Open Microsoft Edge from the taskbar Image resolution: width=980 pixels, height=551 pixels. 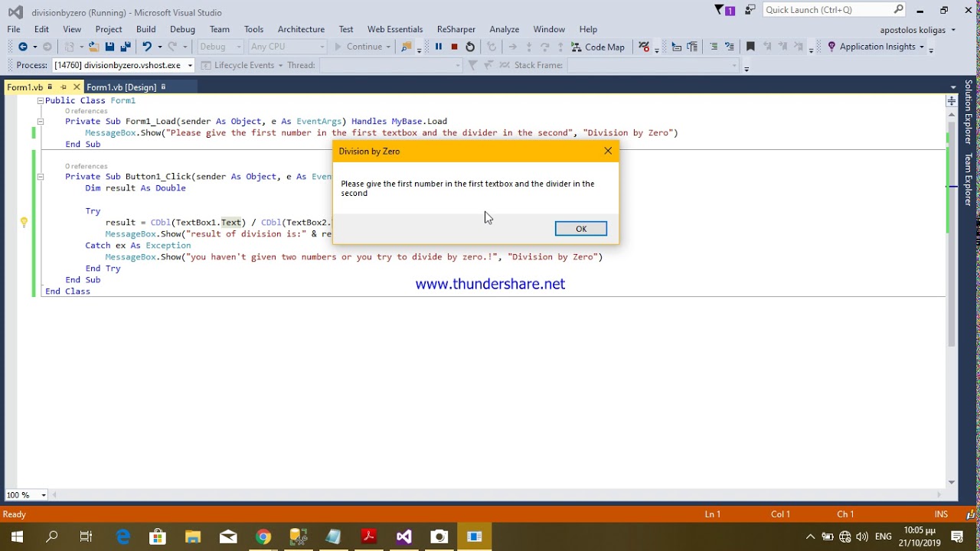pyautogui.click(x=122, y=536)
